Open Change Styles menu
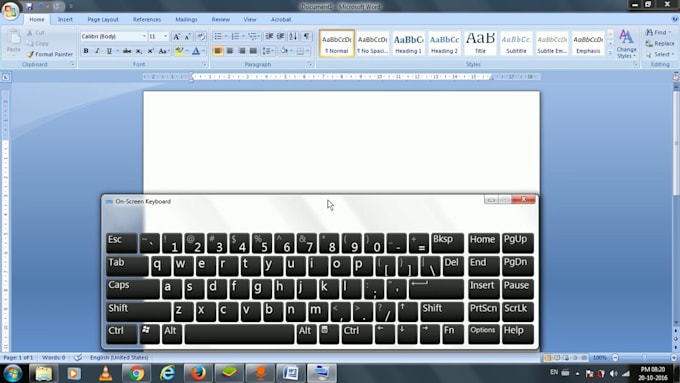Viewport: 680px width, 383px height. [x=626, y=44]
